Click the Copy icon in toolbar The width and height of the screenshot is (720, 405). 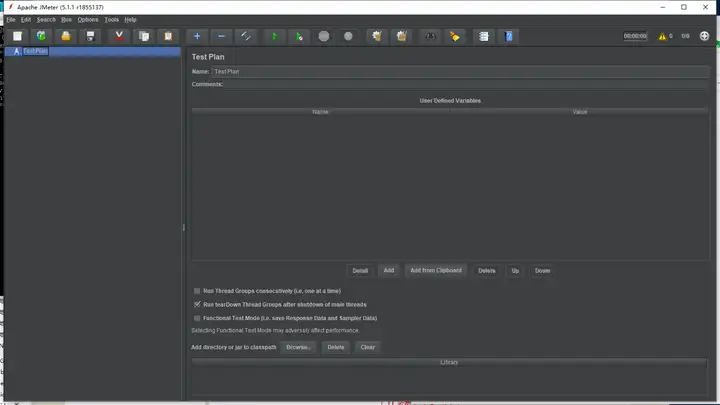pyautogui.click(x=144, y=36)
